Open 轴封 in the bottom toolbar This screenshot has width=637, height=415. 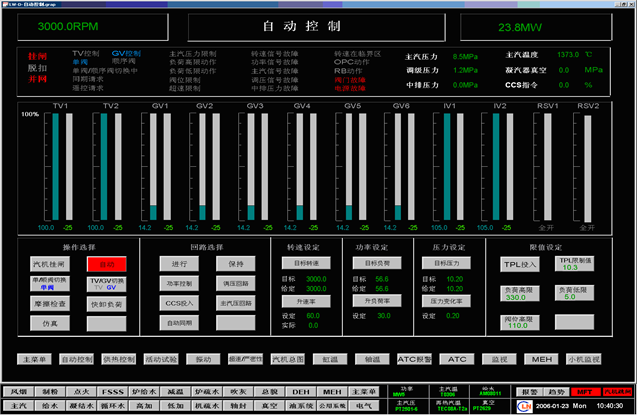(x=238, y=406)
